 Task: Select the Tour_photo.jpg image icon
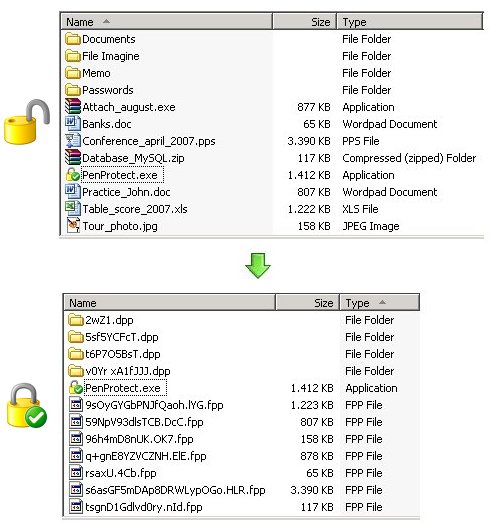pyautogui.click(x=73, y=226)
